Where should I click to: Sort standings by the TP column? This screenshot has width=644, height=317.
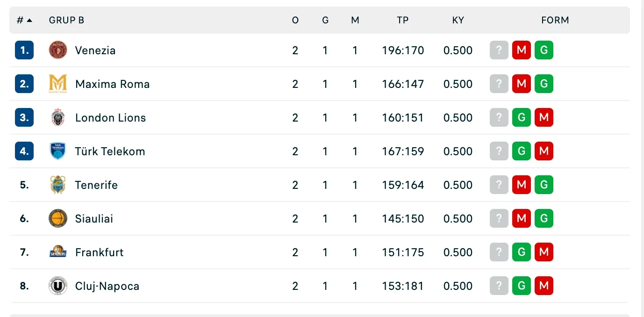click(x=402, y=20)
